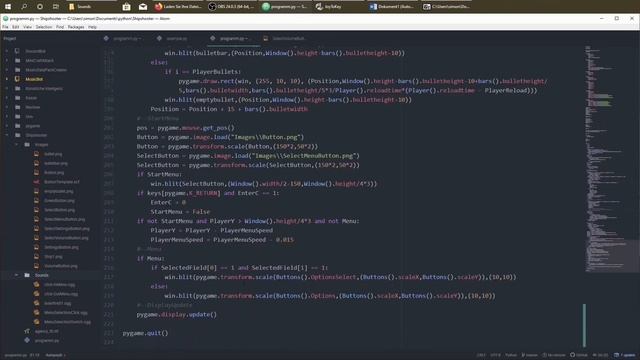
Task: Open the Help menu
Action: pyautogui.click(x=93, y=27)
